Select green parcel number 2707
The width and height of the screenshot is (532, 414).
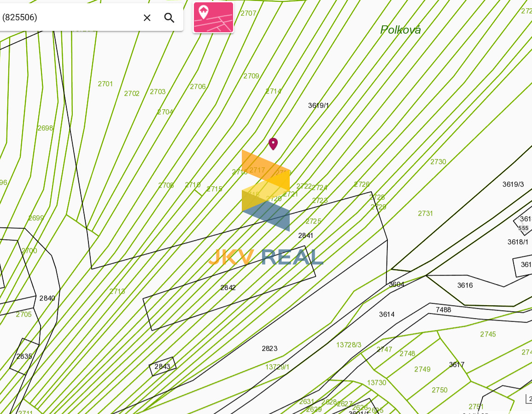coord(248,13)
